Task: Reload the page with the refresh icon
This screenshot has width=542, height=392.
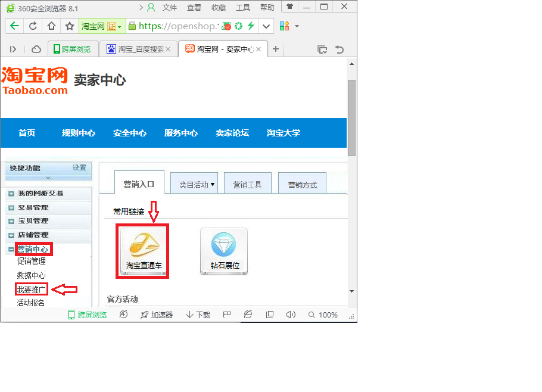Action: coord(33,26)
